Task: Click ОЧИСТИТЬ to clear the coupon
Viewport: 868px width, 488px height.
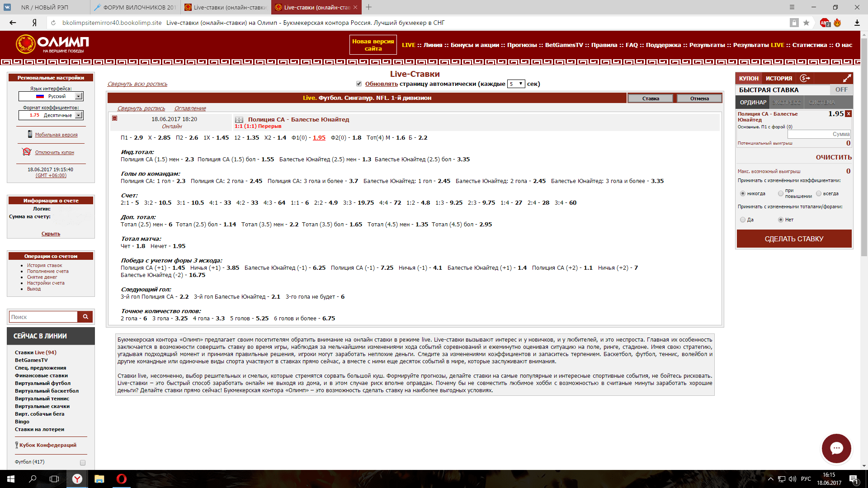Action: (x=834, y=157)
